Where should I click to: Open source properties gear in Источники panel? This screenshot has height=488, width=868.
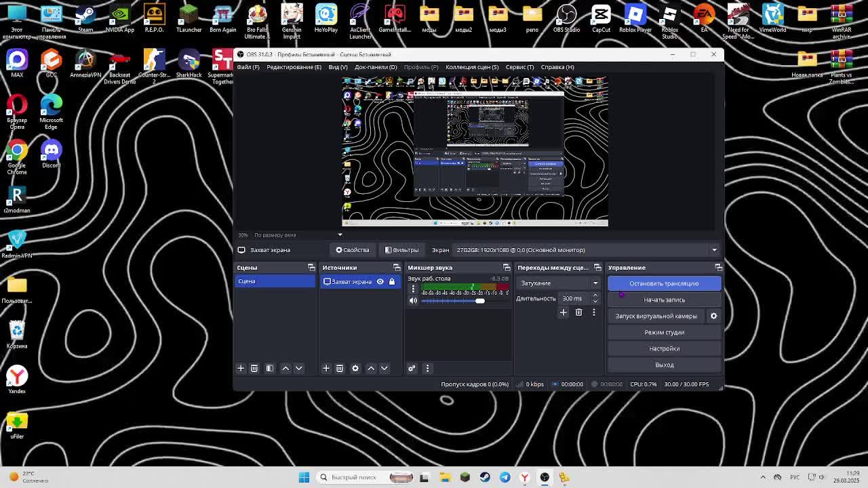pos(355,368)
